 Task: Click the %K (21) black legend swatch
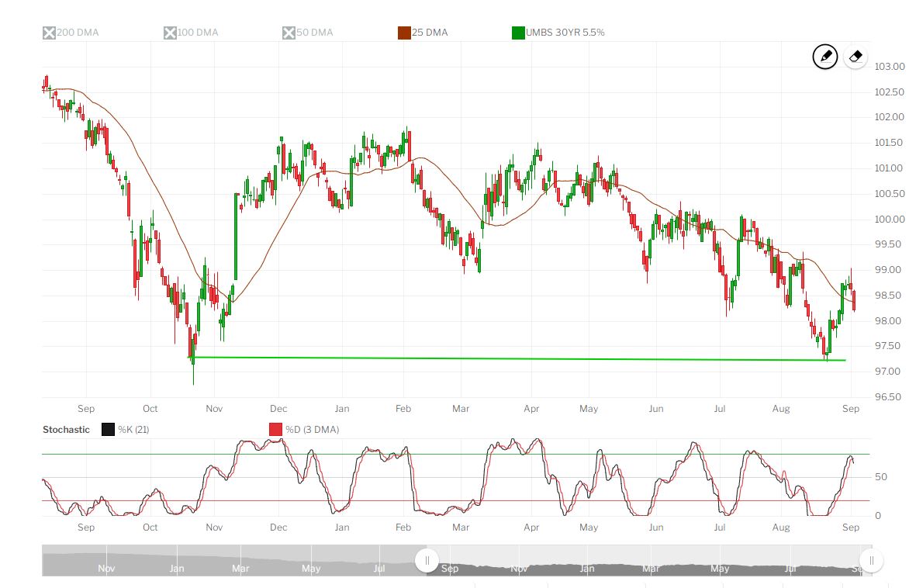pyautogui.click(x=108, y=430)
